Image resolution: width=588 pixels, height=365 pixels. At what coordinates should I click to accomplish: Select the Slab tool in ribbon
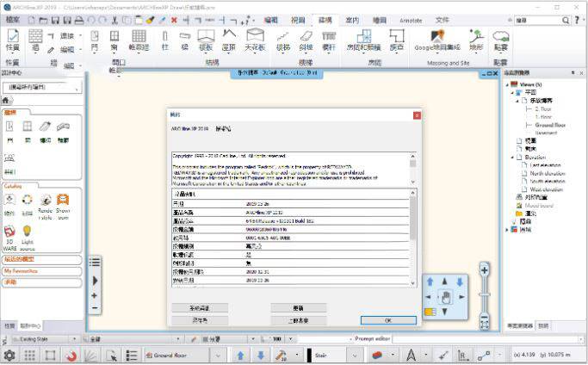click(206, 40)
